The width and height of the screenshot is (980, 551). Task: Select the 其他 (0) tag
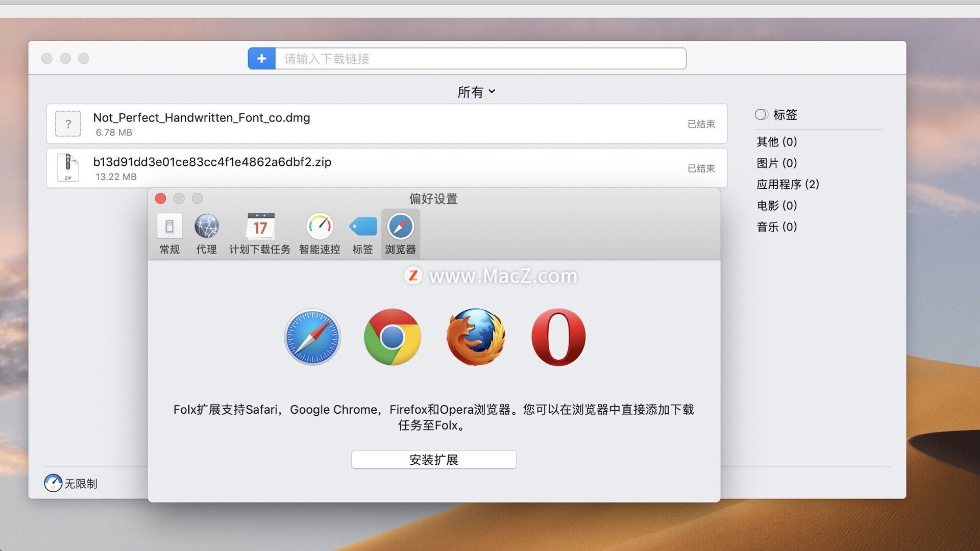(x=777, y=141)
